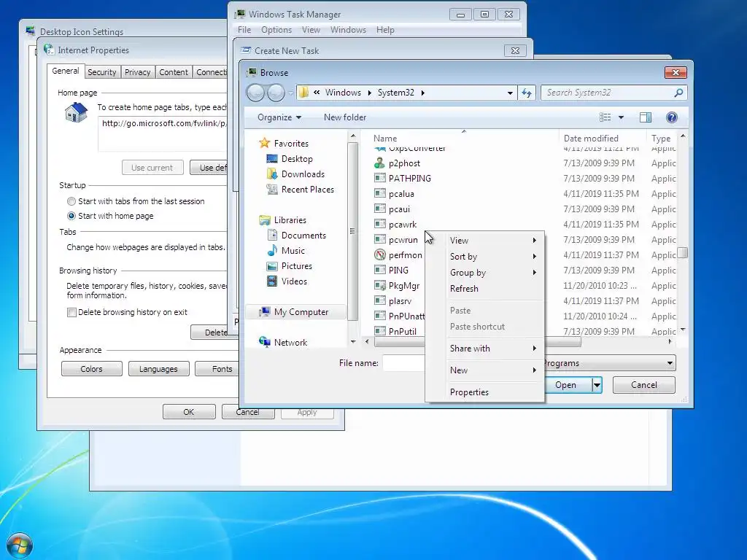The height and width of the screenshot is (560, 747).
Task: Click the navigation pane scrollbar
Action: pyautogui.click(x=352, y=231)
